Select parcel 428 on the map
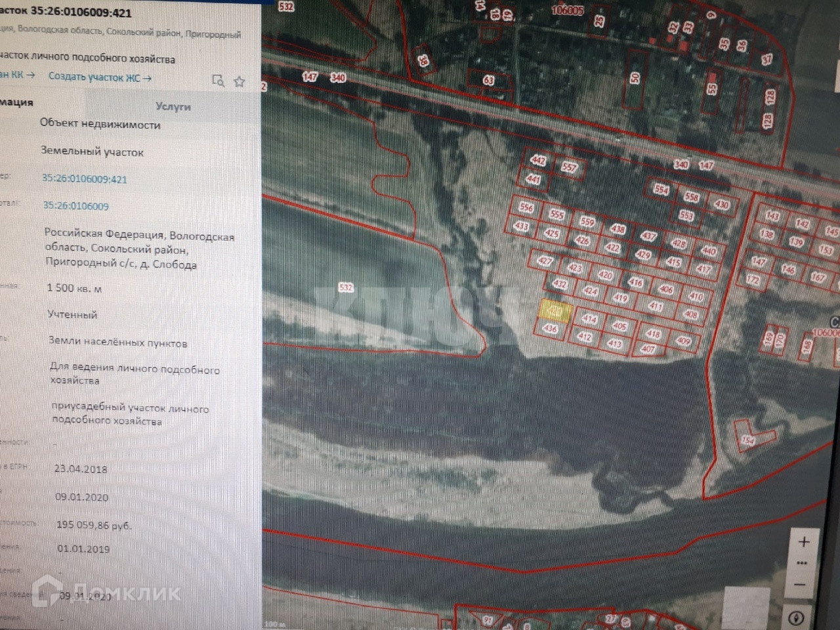The width and height of the screenshot is (840, 630). [679, 244]
